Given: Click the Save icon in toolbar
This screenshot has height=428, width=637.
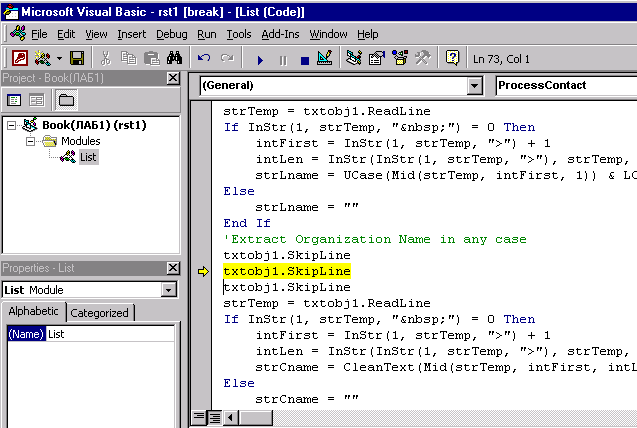Looking at the screenshot, I should click(x=77, y=59).
